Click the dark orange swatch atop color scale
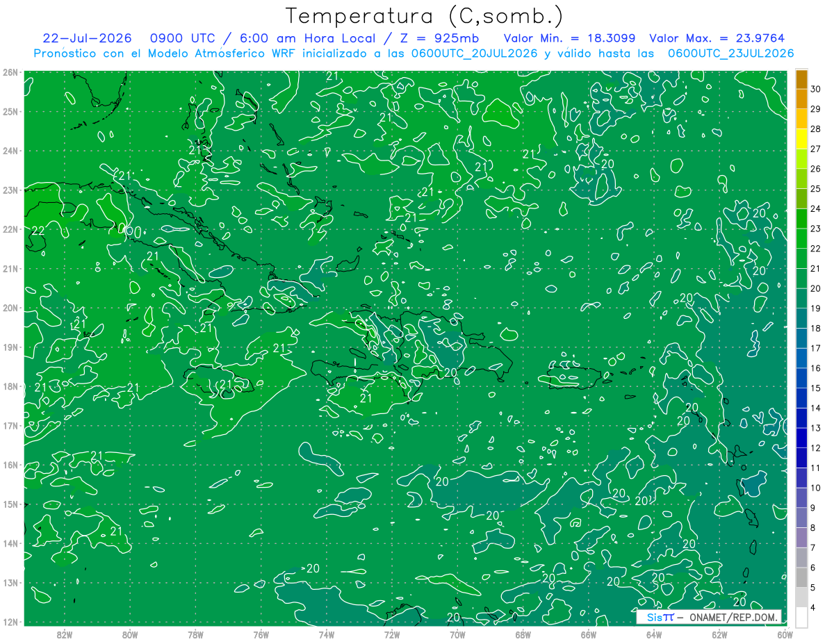This screenshot has width=834, height=644. coord(801,79)
